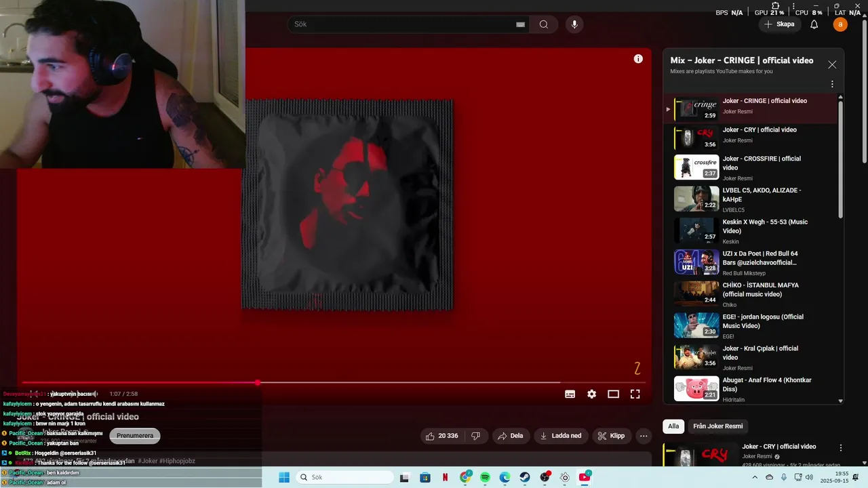Open SteelSeries app from taskbar
The image size is (868, 488).
[565, 477]
